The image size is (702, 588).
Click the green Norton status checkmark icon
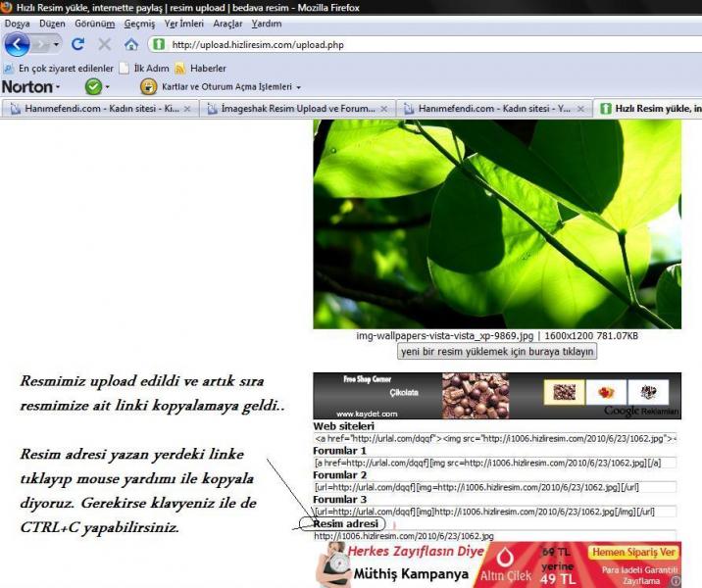pos(94,86)
